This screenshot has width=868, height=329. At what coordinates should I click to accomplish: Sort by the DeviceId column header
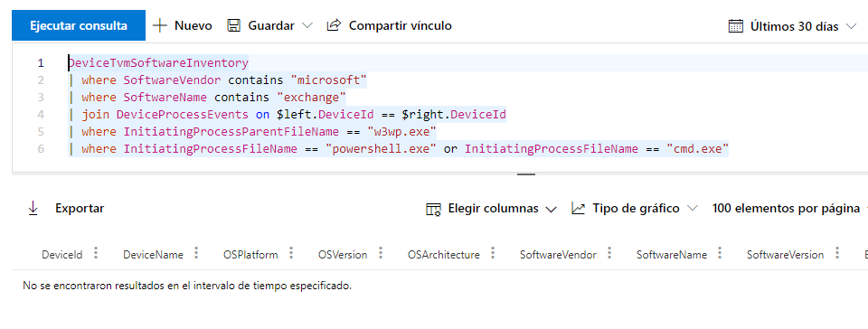click(62, 255)
